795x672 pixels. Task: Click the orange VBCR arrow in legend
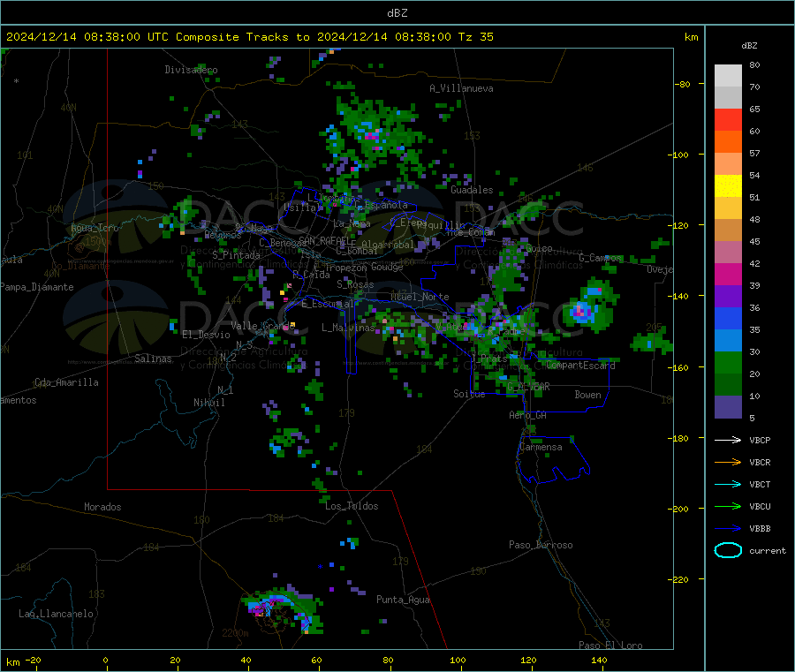click(728, 462)
